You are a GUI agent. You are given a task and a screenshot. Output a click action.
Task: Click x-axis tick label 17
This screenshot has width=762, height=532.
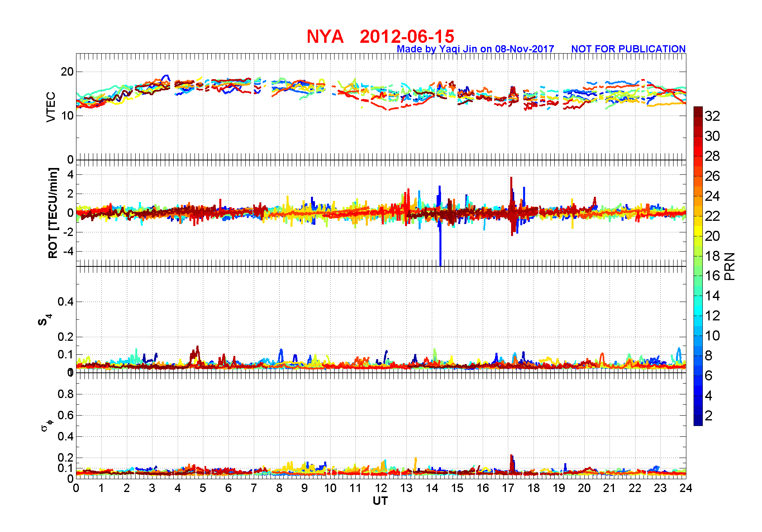click(508, 488)
